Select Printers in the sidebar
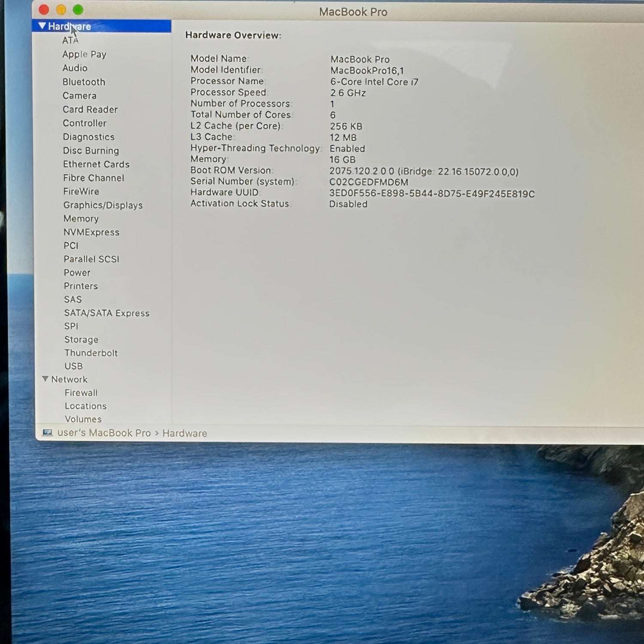 [x=81, y=286]
